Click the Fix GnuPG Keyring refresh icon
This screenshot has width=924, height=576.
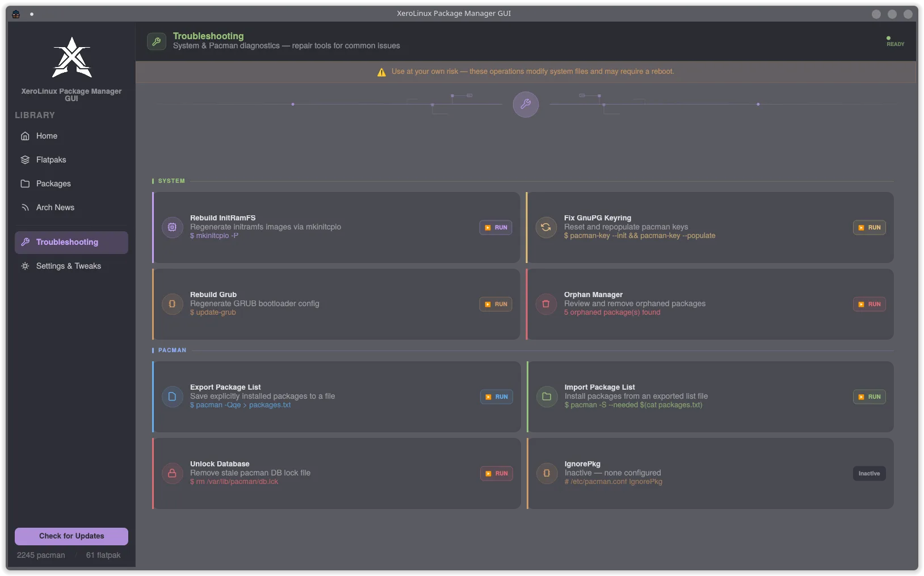[546, 227]
